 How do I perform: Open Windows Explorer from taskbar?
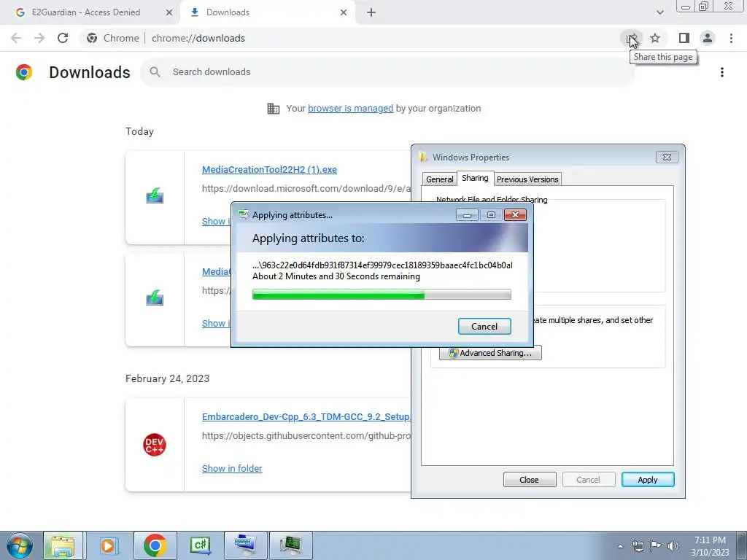pos(63,545)
